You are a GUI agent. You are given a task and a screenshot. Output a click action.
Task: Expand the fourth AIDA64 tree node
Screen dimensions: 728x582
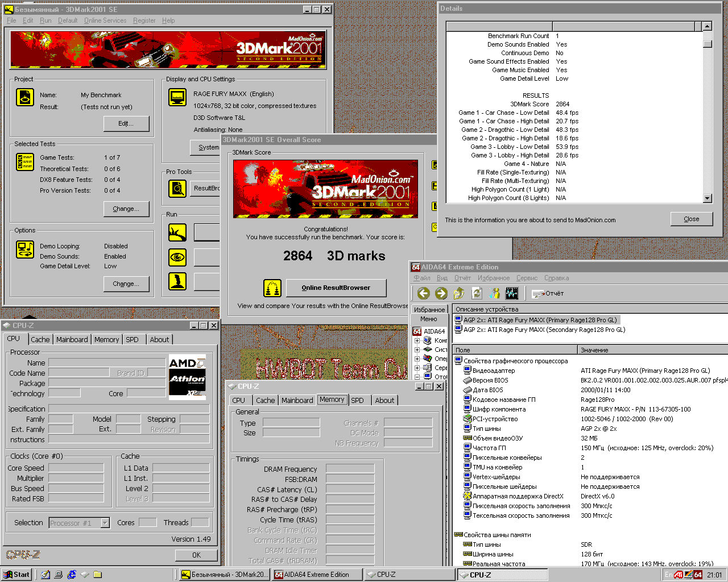pyautogui.click(x=417, y=368)
